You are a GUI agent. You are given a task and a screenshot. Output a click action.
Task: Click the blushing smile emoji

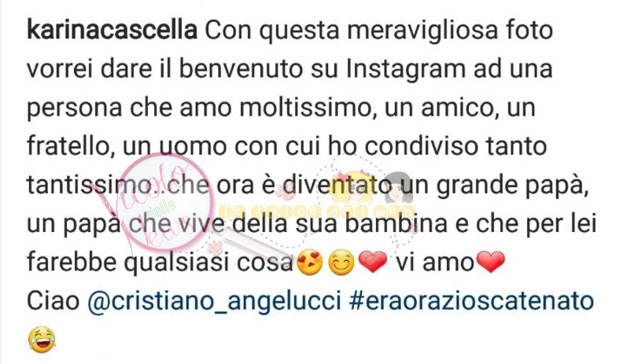(x=341, y=263)
